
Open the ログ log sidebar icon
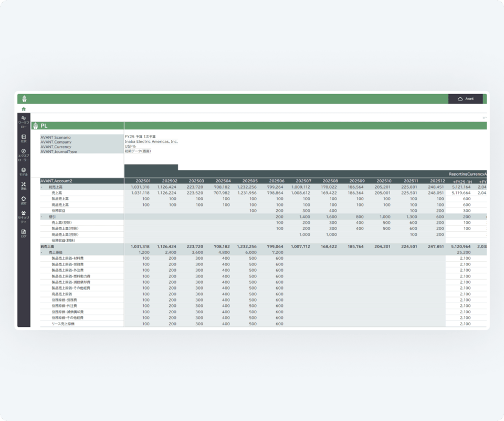click(x=24, y=233)
